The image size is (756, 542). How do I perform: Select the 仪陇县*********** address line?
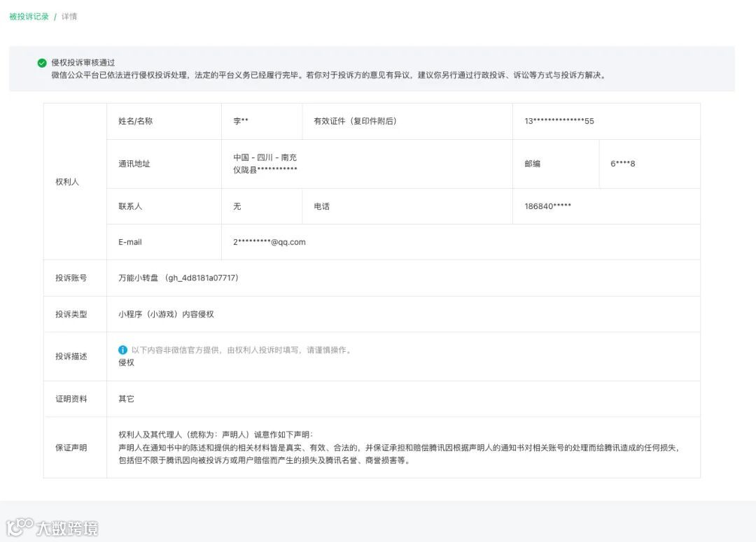pos(265,170)
